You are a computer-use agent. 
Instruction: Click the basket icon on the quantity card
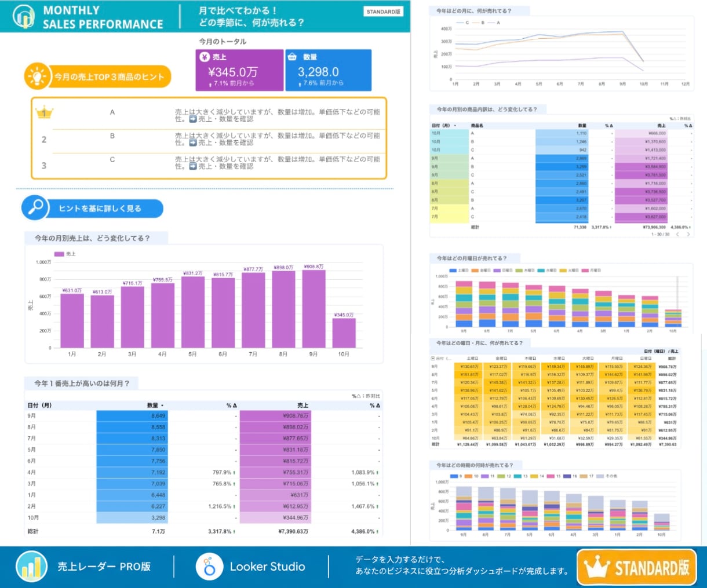(x=292, y=57)
